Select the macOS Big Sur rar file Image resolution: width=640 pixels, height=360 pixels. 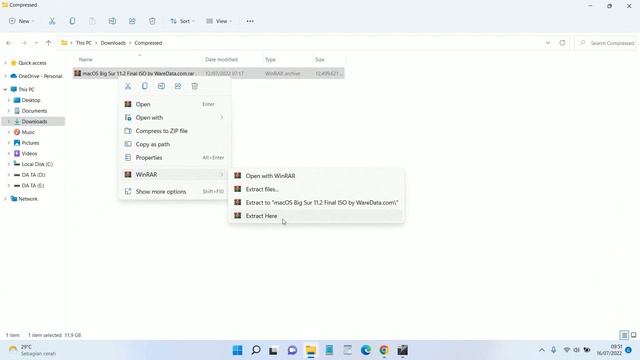point(209,73)
